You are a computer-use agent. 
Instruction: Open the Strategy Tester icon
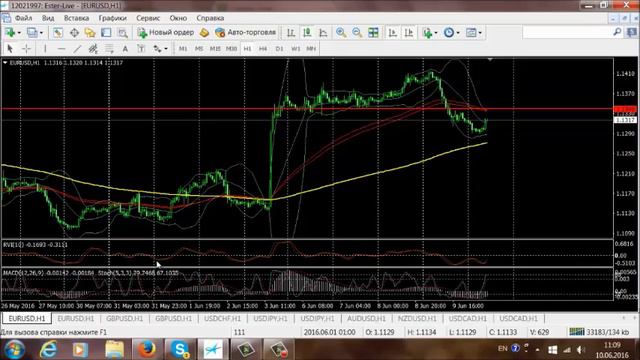pos(122,33)
